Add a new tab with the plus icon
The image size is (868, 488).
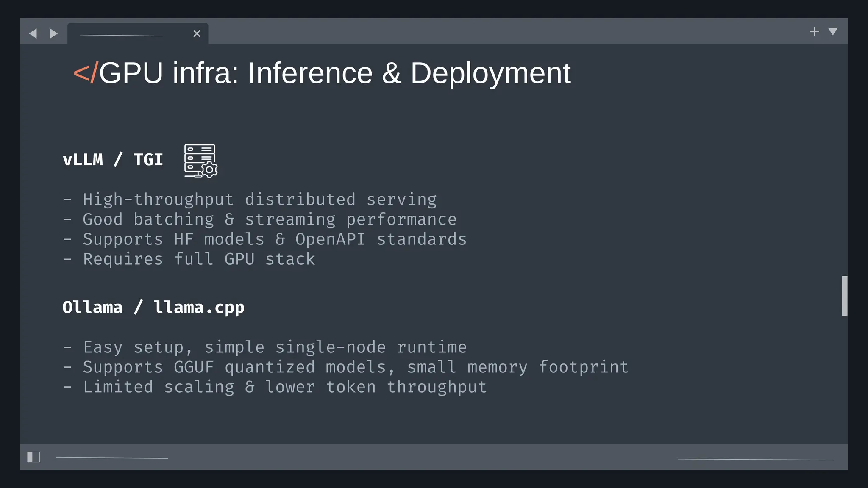(x=814, y=32)
